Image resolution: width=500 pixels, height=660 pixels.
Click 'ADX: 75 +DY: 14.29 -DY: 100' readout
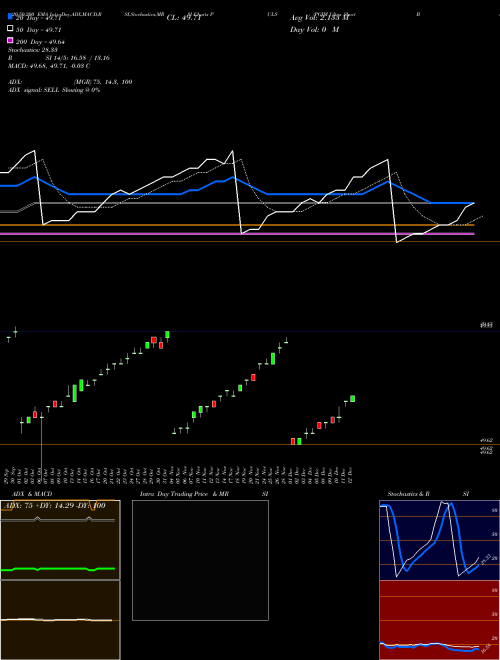pyautogui.click(x=54, y=506)
